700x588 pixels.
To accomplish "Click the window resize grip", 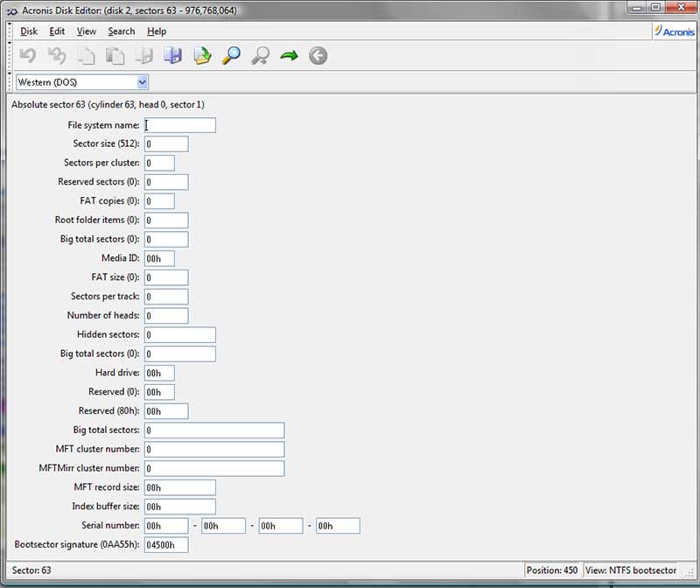I will pos(689,574).
